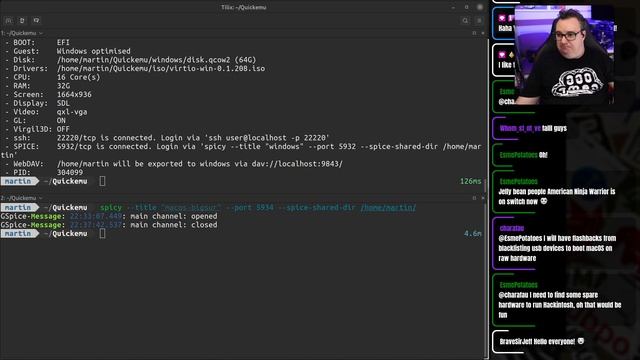Click the 'main channel: opened' message

point(173,216)
